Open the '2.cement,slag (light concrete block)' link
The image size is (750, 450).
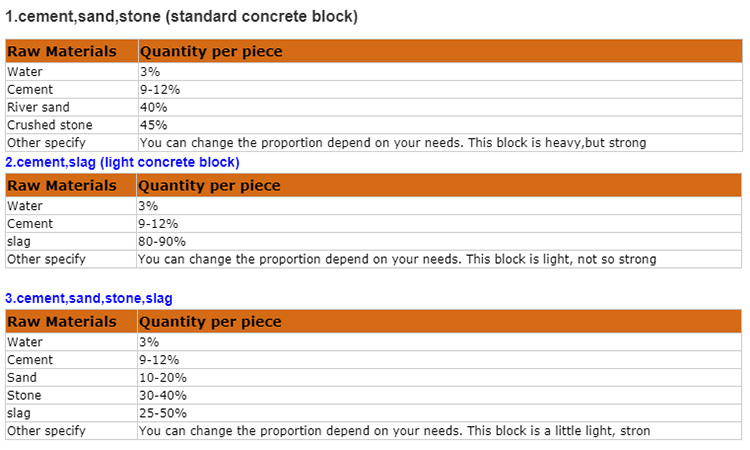(122, 162)
